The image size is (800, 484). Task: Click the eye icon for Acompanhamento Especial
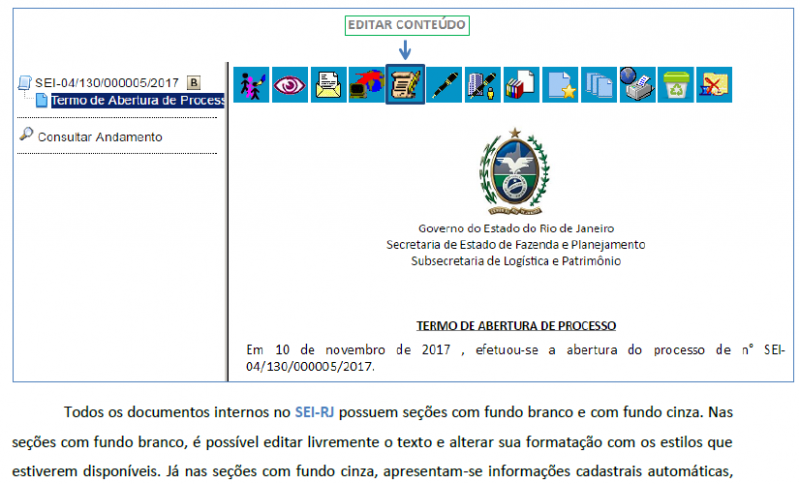point(290,85)
